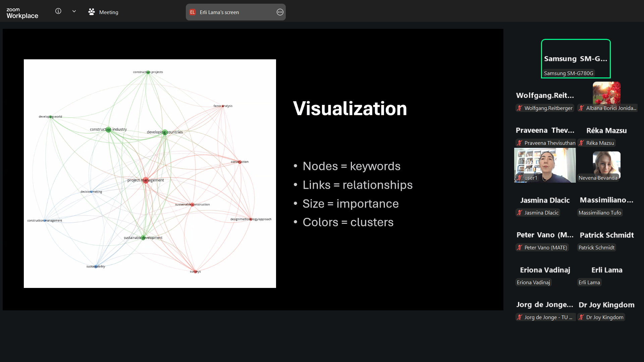Click the EL avatar badge

193,12
